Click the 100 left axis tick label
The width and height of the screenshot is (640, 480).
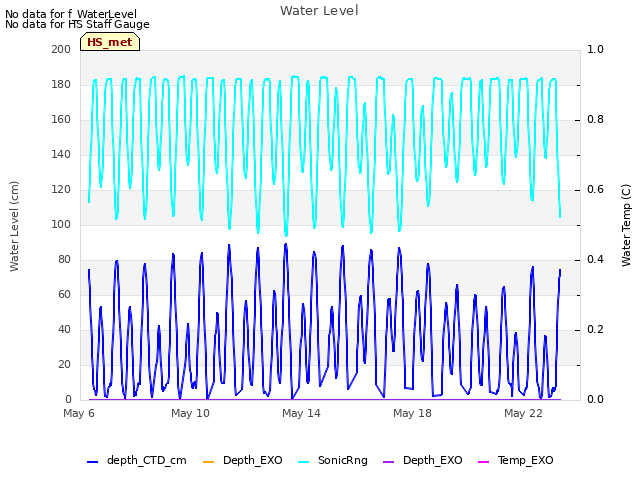point(61,224)
